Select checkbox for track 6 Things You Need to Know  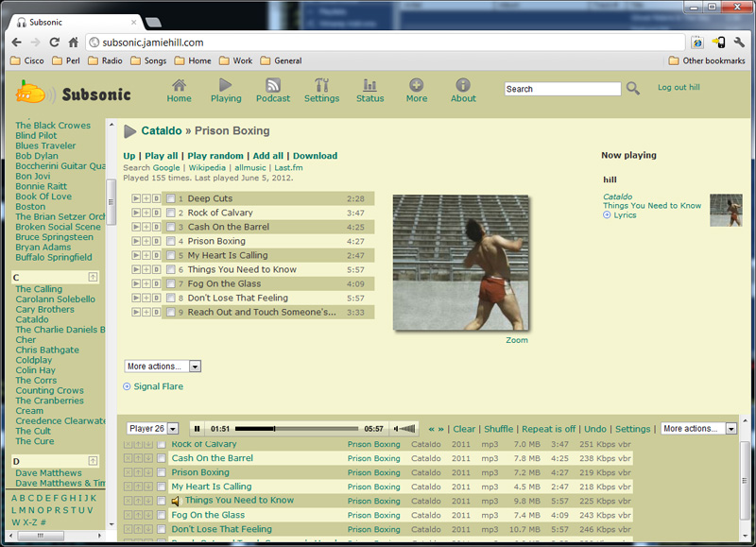(x=171, y=269)
